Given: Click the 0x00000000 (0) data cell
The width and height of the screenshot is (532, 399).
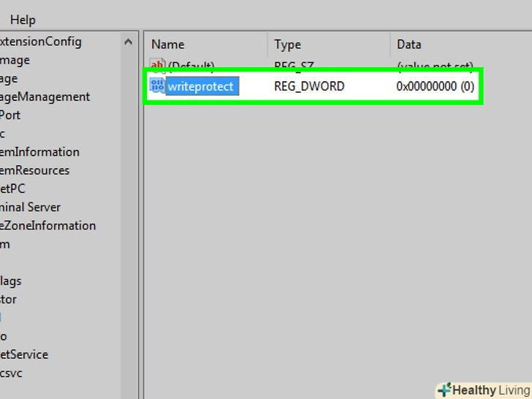Looking at the screenshot, I should pyautogui.click(x=435, y=86).
